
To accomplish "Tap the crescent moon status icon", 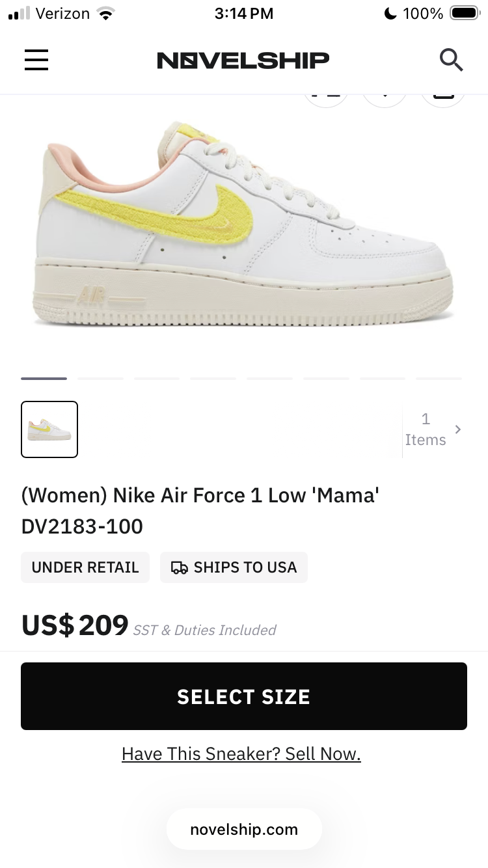I will [x=390, y=14].
